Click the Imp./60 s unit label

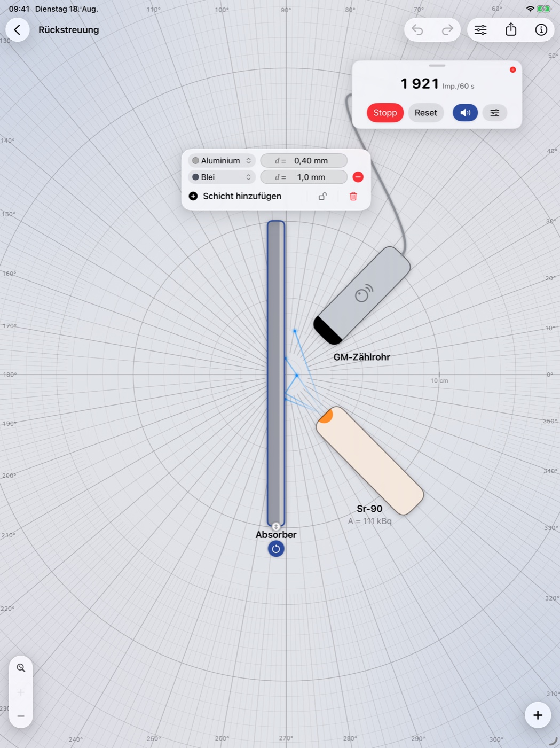point(458,86)
